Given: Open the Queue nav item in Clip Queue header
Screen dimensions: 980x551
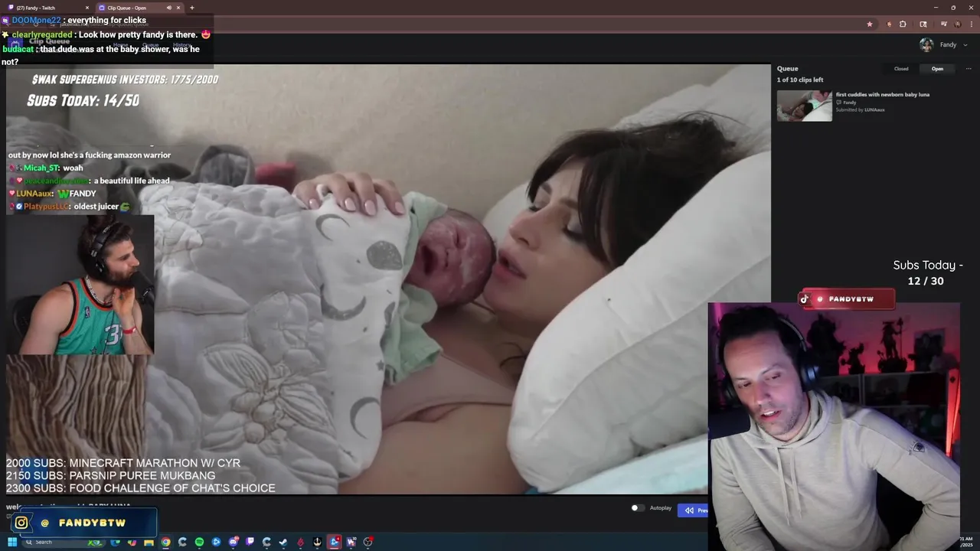Looking at the screenshot, I should [151, 45].
